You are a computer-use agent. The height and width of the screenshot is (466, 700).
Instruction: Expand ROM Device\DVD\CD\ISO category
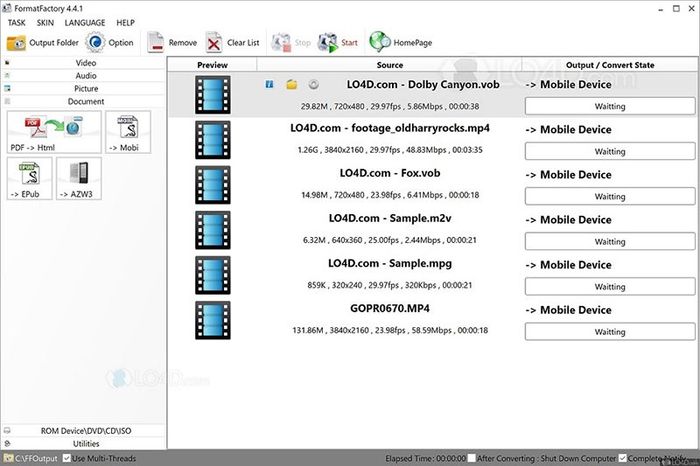(84, 431)
